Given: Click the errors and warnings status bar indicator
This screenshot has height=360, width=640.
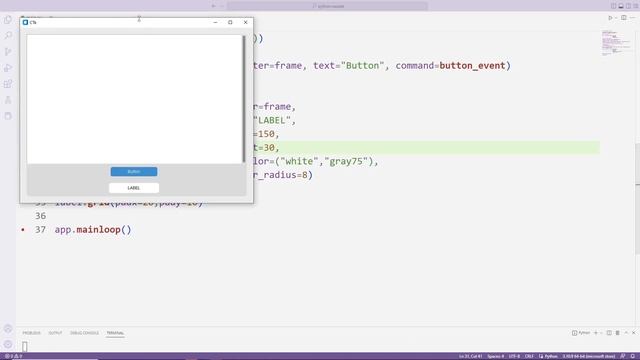Looking at the screenshot, I should pyautogui.click(x=13, y=356).
